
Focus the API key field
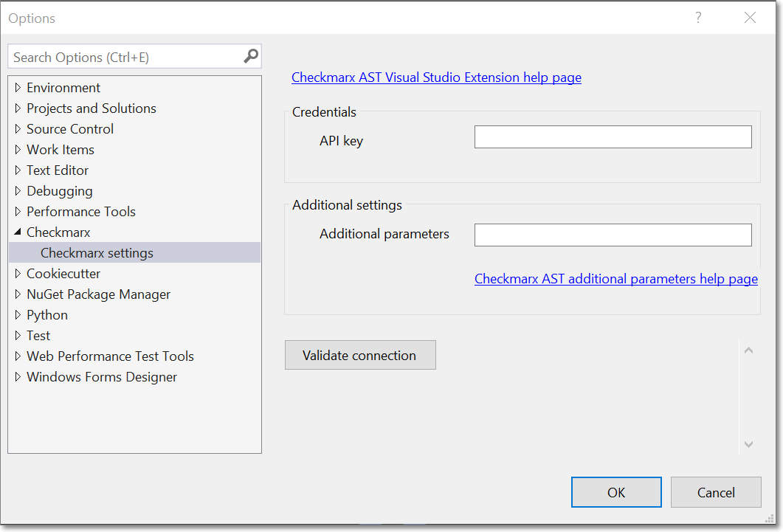click(x=613, y=137)
